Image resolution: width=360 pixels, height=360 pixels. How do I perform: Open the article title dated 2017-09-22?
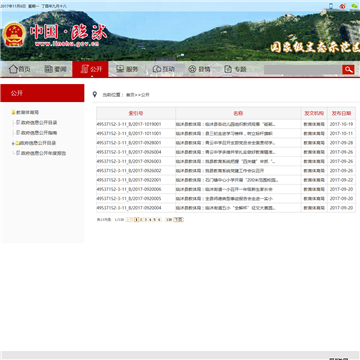pos(227,180)
